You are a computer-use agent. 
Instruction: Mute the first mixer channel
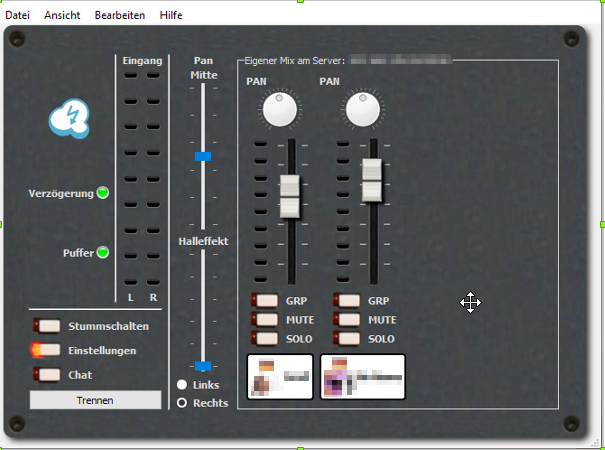tap(267, 320)
